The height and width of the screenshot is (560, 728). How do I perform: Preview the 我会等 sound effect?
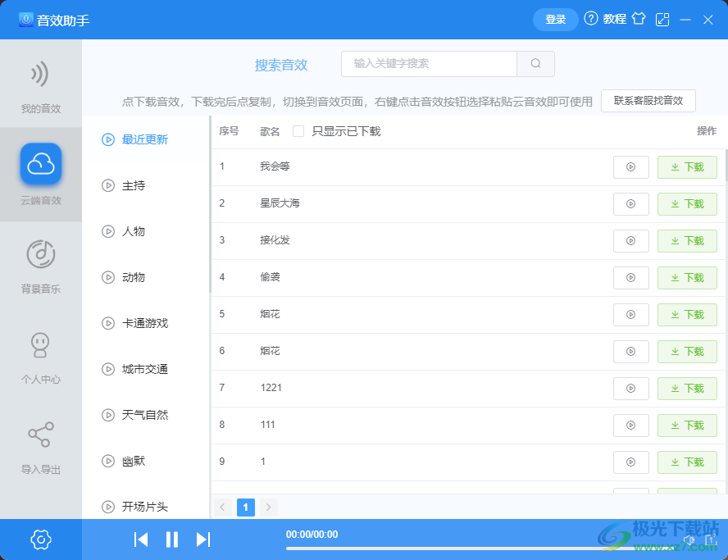630,166
